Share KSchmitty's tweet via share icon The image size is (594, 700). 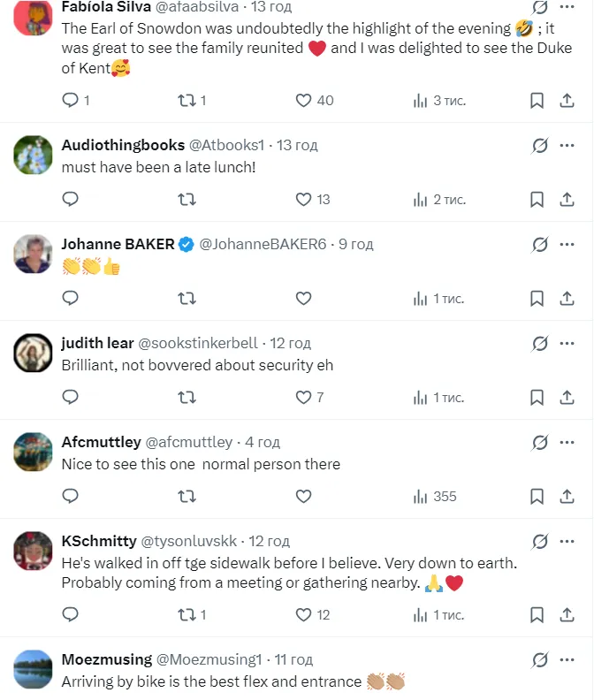[567, 614]
